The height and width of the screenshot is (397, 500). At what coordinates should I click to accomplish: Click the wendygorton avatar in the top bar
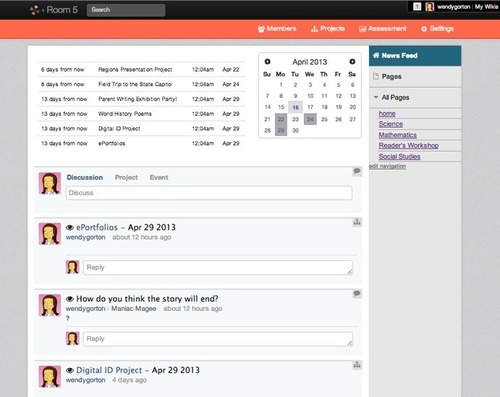[430, 7]
